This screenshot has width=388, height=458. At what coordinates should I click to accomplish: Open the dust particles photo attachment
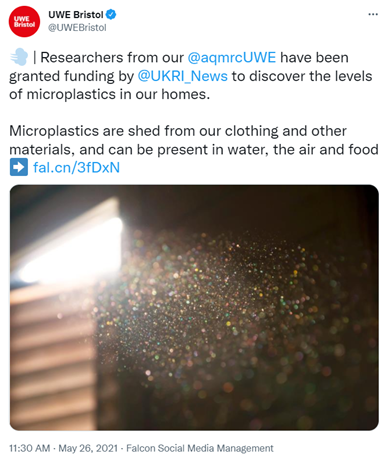[194, 307]
